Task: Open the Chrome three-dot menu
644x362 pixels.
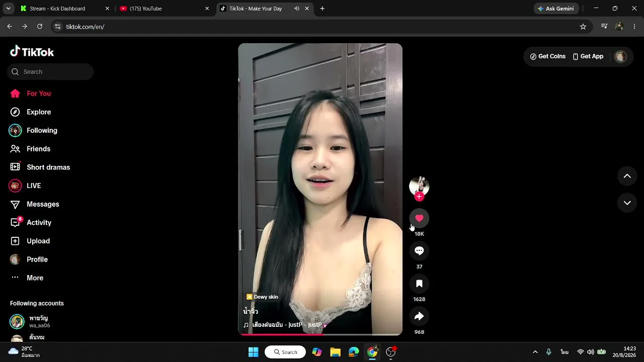Action: coord(634,27)
